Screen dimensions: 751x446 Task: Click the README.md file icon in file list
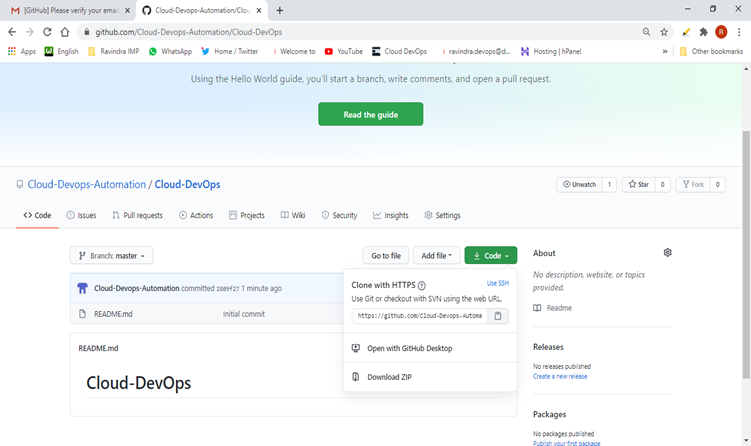click(82, 314)
